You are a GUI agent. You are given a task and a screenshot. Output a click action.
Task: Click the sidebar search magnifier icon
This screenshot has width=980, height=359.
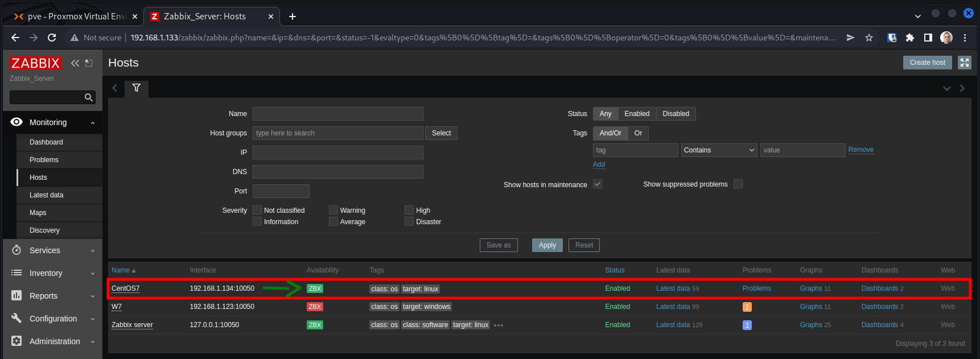pos(88,97)
